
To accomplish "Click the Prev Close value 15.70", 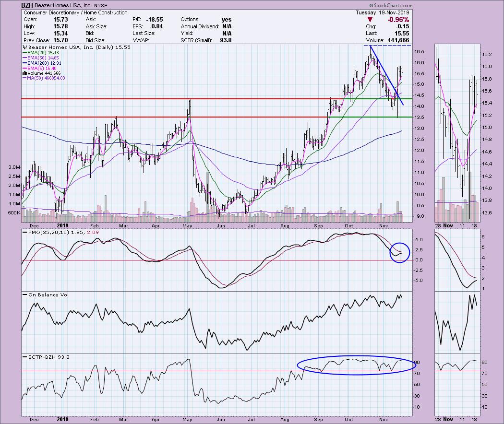I will [x=60, y=40].
